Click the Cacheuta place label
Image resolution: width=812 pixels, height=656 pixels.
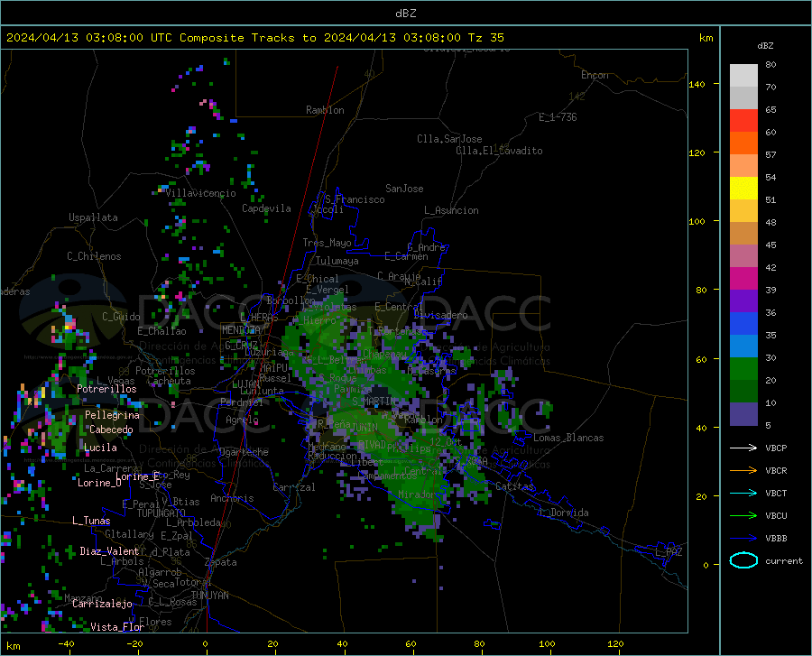[169, 381]
